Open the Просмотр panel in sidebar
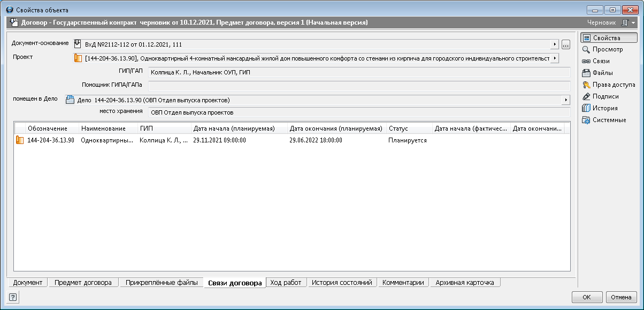Screen dimensions: 644x310 (x=607, y=49)
